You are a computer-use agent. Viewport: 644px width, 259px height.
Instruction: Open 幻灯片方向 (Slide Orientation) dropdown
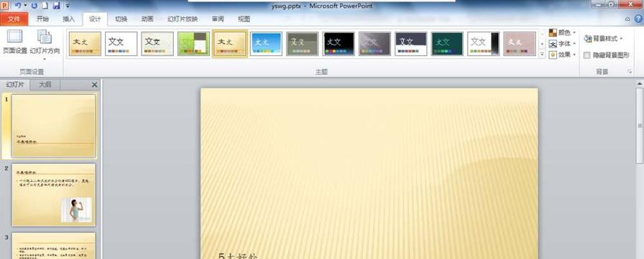[x=45, y=45]
